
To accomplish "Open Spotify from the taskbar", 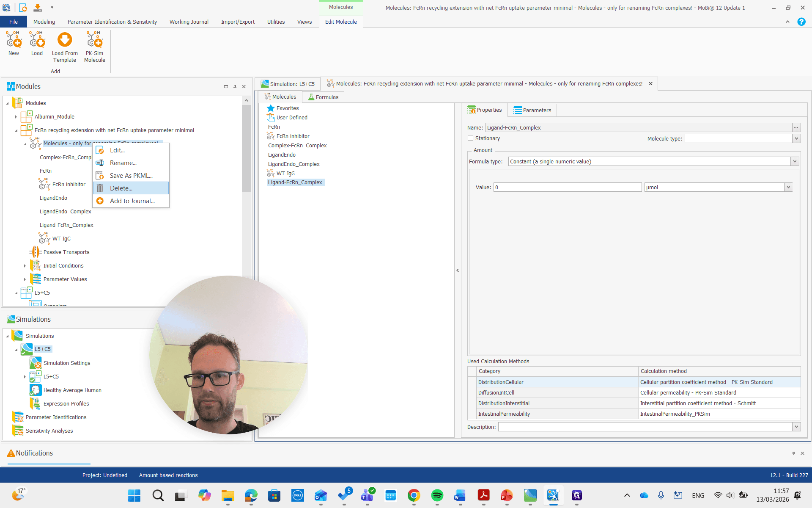I will (437, 495).
